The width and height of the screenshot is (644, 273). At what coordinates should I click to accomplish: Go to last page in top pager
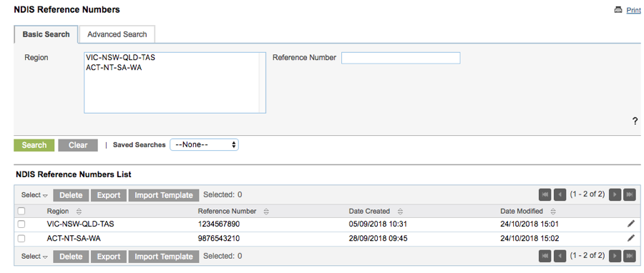point(630,194)
